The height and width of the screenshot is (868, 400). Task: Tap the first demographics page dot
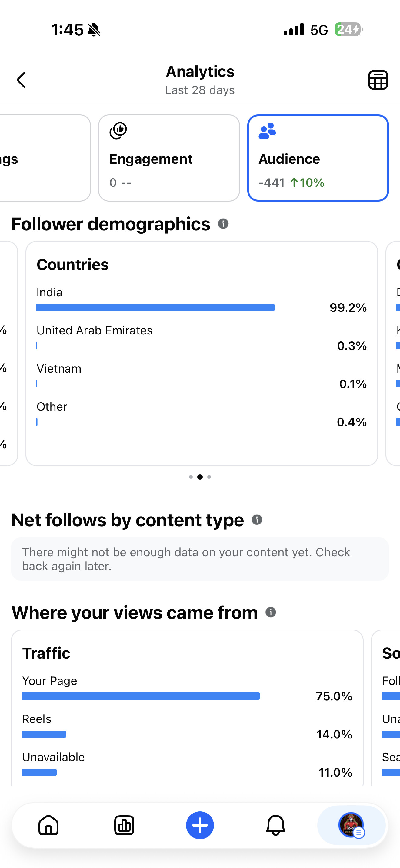click(x=191, y=477)
